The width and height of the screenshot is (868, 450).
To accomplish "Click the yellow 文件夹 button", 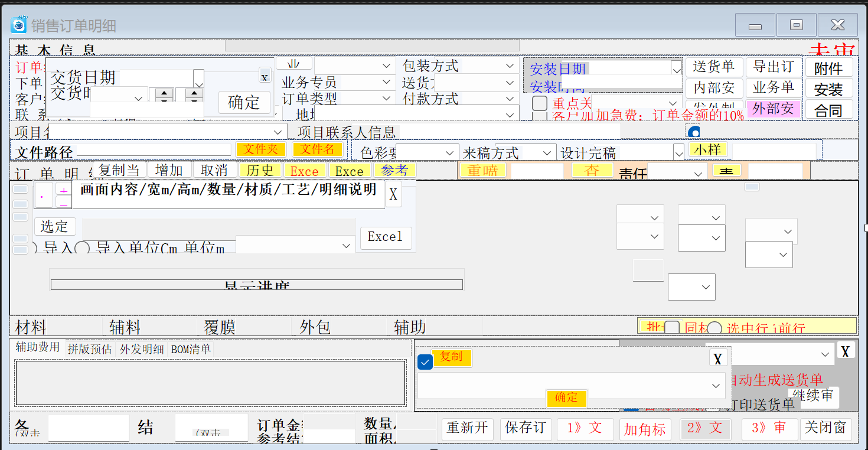I will 261,149.
